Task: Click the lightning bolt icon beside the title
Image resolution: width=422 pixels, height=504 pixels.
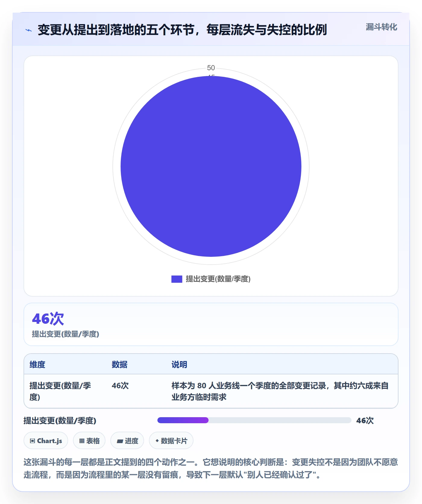Action: tap(29, 30)
